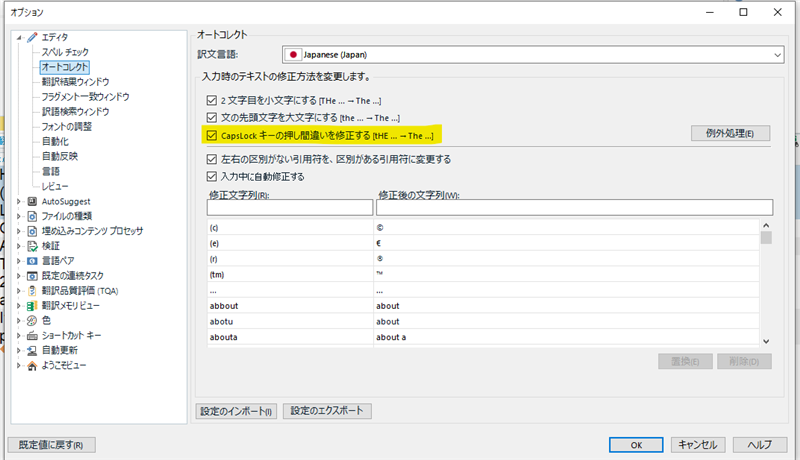This screenshot has height=460, width=800.
Task: Select the abbout row in list
Action: tap(483, 306)
